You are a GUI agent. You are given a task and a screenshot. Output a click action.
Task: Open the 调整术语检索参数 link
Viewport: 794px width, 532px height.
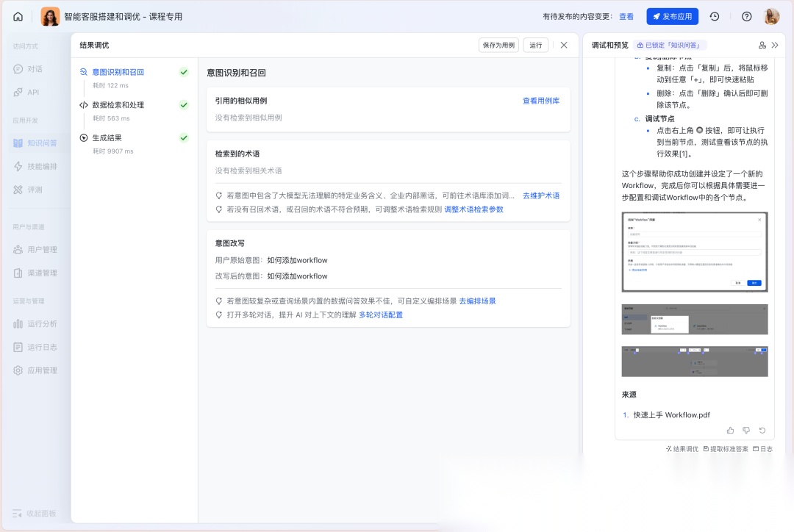point(474,209)
